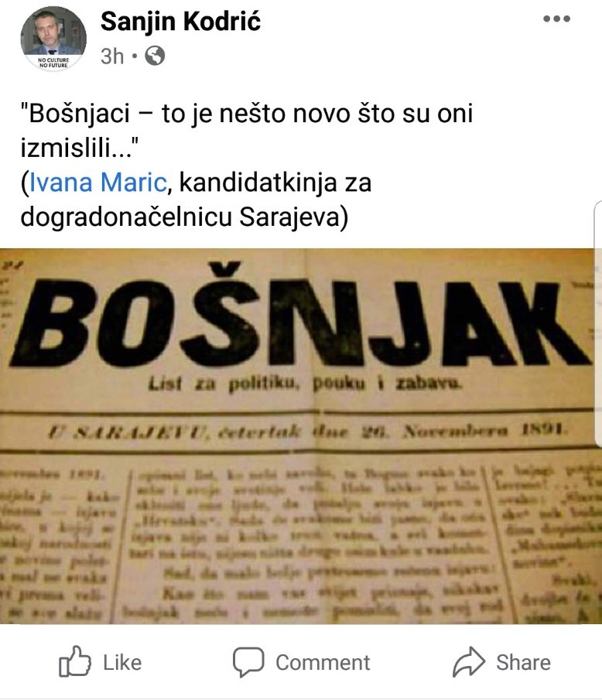
Task: Tap the arrow Share icon
Action: point(468,661)
